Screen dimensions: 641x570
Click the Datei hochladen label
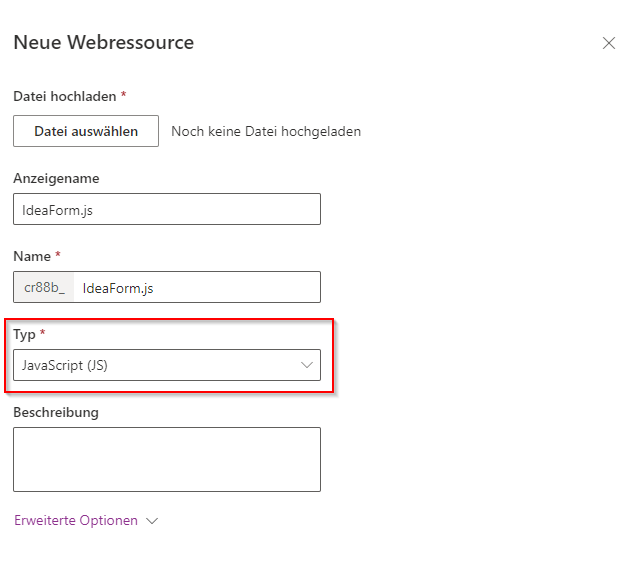tap(64, 96)
